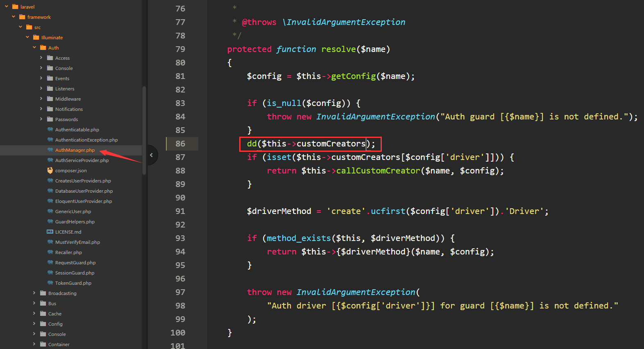Click the PHP icon of AuthManager.php
This screenshot has height=349, width=644.
(x=50, y=150)
